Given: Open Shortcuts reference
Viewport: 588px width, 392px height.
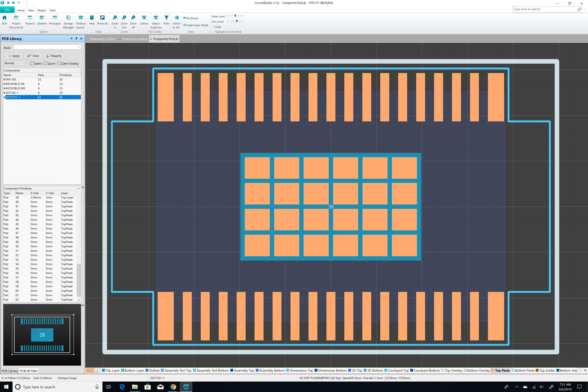Looking at the screenshot, I should (x=102, y=20).
